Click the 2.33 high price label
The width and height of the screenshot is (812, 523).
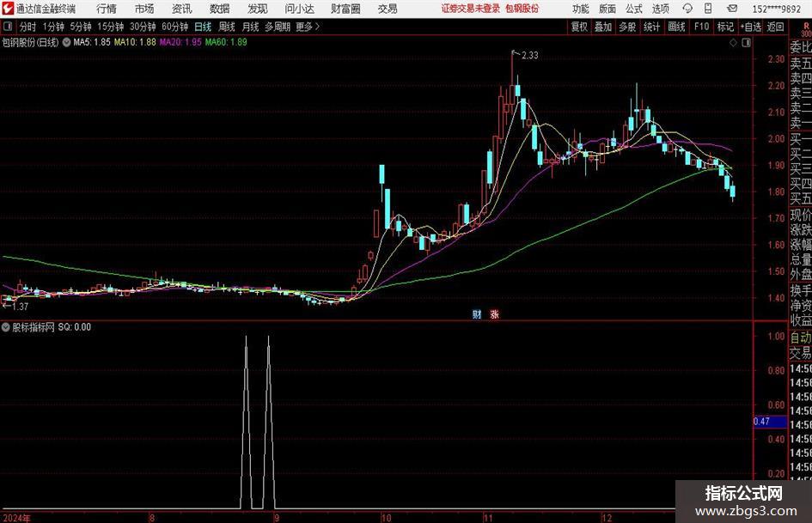pyautogui.click(x=530, y=56)
